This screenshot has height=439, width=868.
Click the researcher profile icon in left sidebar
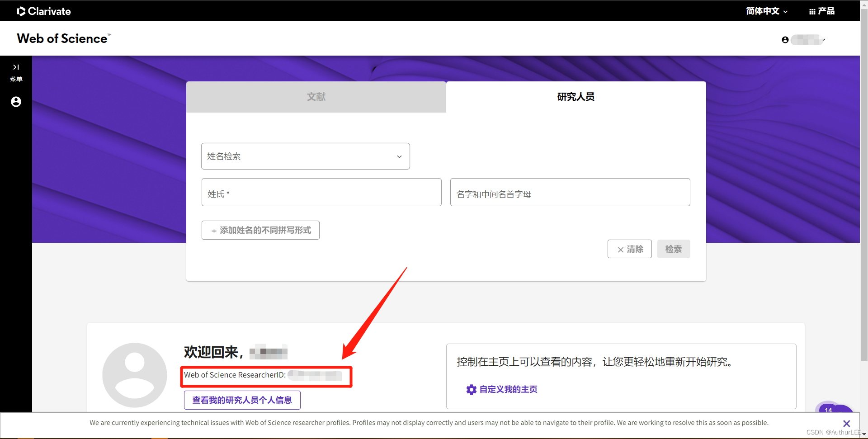(16, 102)
